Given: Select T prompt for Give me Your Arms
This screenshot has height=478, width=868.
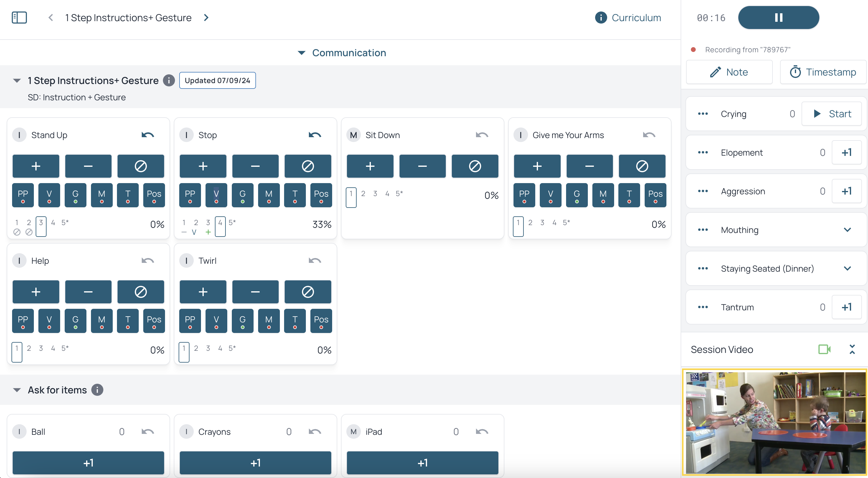Looking at the screenshot, I should 629,195.
